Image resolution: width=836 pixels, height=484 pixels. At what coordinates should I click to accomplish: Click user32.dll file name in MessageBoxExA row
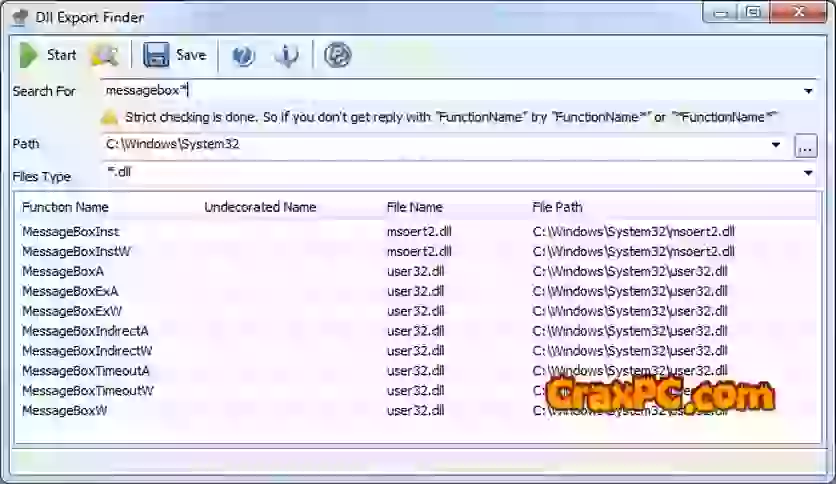(x=416, y=291)
